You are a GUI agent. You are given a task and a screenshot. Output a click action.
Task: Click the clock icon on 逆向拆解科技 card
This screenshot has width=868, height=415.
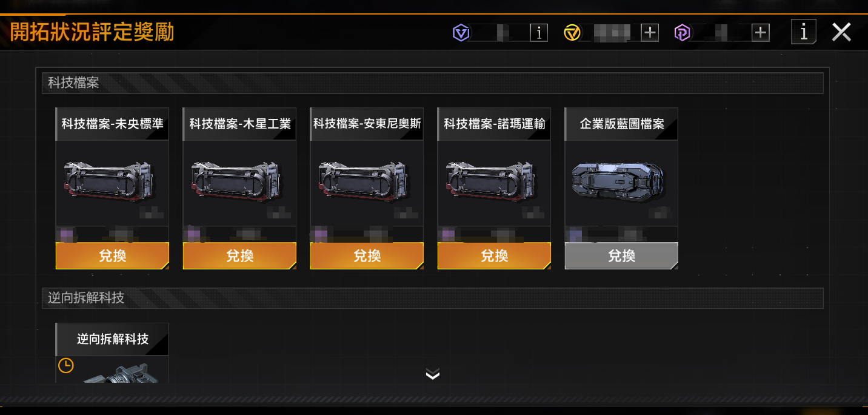click(65, 366)
